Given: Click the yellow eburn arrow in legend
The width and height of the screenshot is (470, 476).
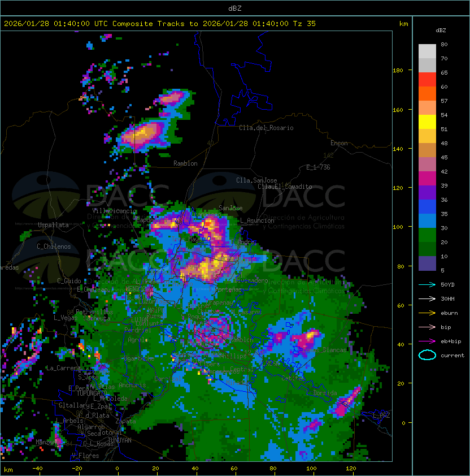Looking at the screenshot, I should tap(427, 313).
